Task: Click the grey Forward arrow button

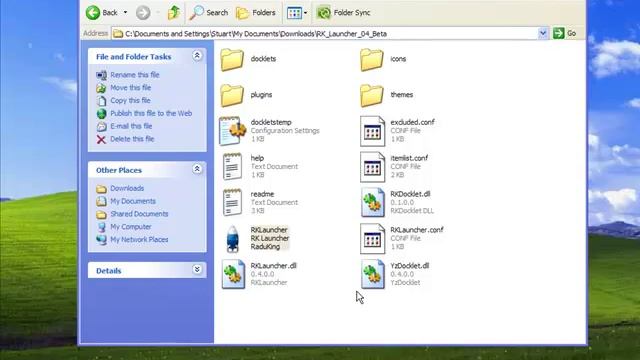Action: coord(143,13)
